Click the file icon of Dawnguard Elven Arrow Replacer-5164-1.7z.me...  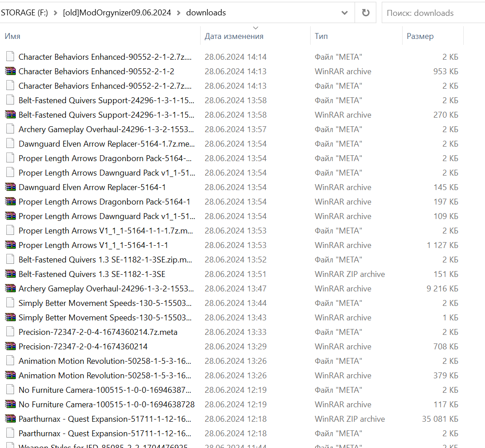click(x=10, y=144)
